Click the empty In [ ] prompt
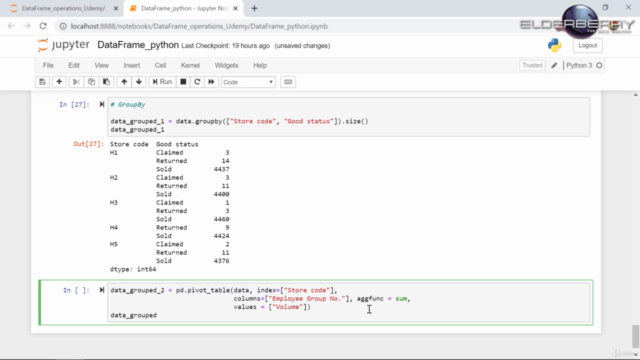 pyautogui.click(x=76, y=290)
